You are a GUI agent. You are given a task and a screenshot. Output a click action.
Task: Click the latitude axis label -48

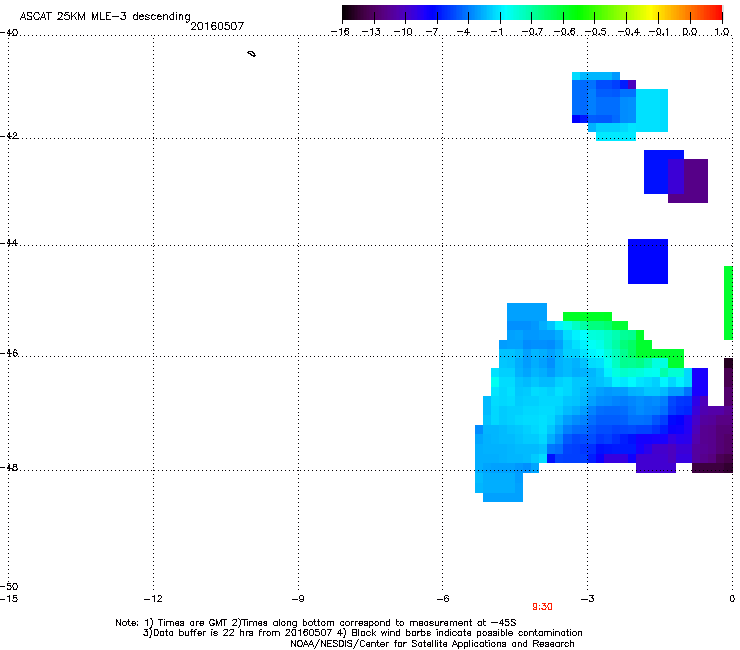[9, 467]
